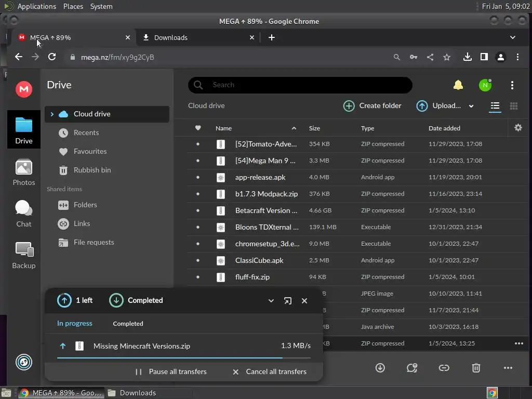The height and width of the screenshot is (399, 532).
Task: Open the green N account avatar
Action: click(485, 85)
